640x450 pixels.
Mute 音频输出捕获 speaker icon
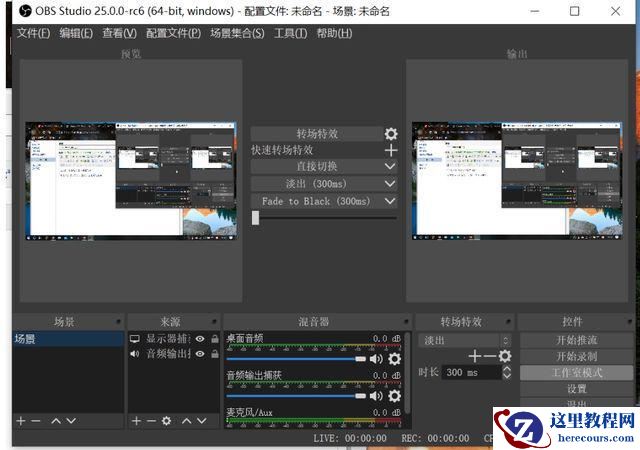[376, 396]
